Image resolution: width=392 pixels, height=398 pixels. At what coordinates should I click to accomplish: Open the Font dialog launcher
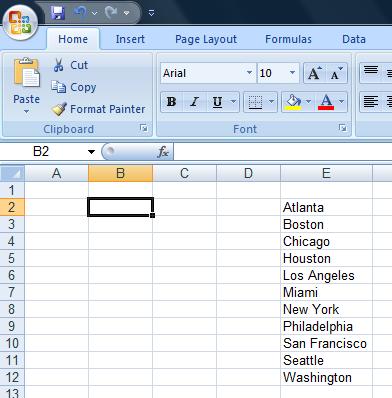[343, 128]
